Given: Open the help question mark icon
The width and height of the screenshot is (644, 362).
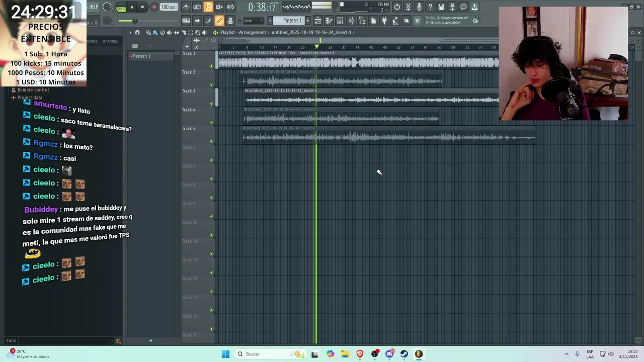Looking at the screenshot, I should [430, 7].
